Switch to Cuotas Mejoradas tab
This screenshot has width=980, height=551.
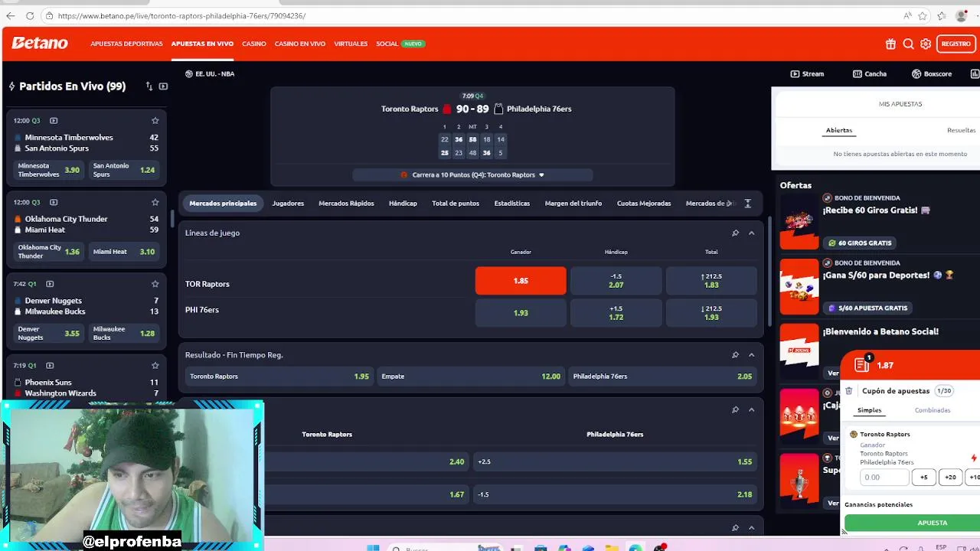pyautogui.click(x=644, y=204)
